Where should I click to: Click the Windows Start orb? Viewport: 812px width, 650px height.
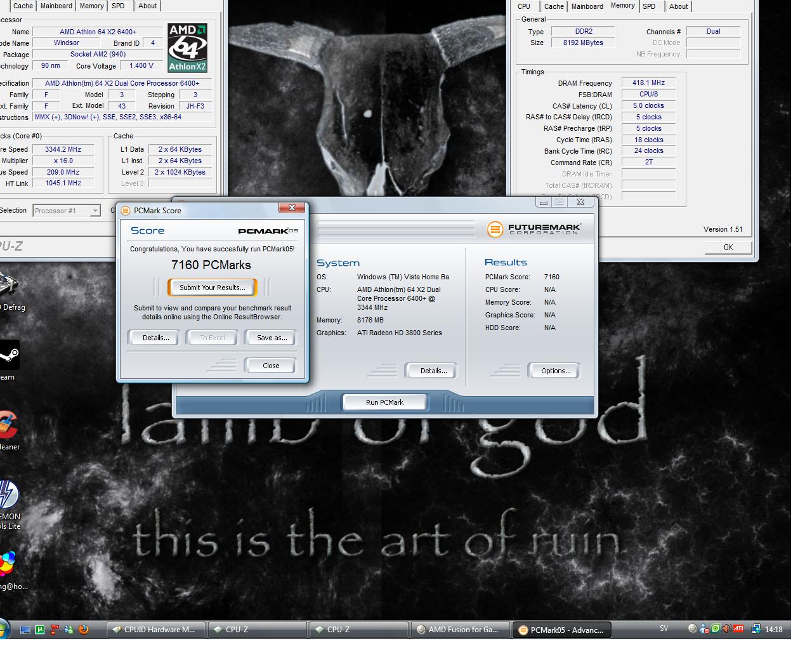pyautogui.click(x=3, y=630)
